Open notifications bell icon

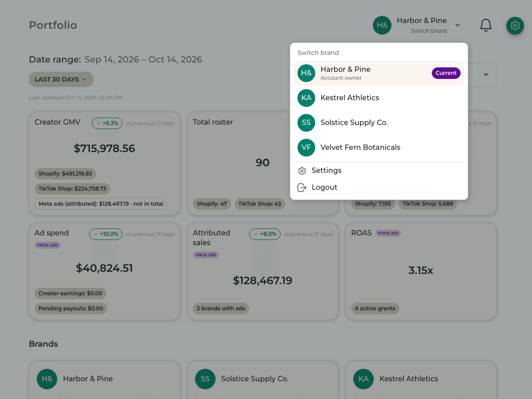pyautogui.click(x=486, y=25)
